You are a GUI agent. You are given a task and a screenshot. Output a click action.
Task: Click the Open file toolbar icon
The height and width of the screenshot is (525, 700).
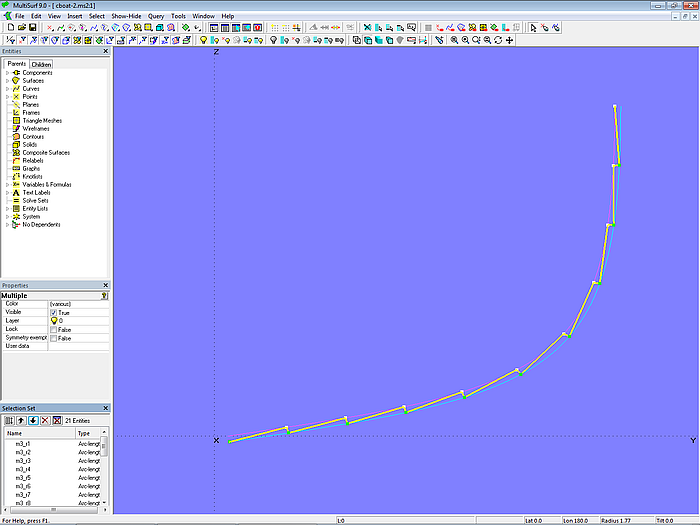pos(19,28)
